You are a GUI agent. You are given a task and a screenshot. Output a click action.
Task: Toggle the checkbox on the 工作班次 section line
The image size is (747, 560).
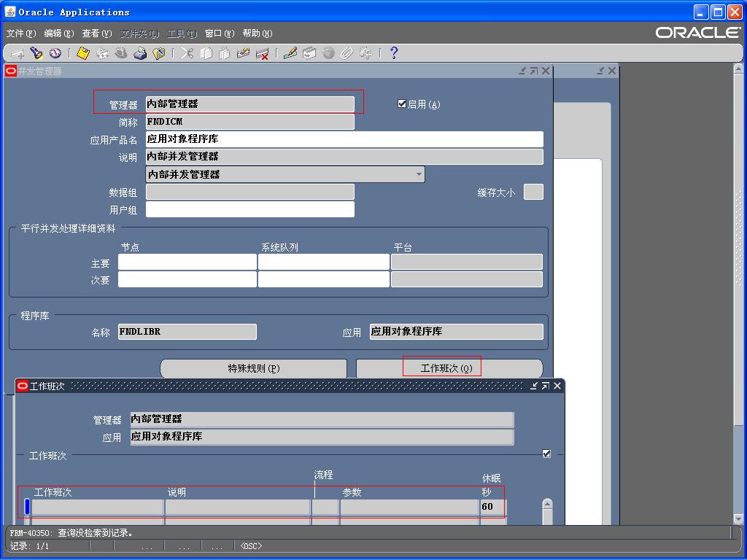[x=546, y=454]
